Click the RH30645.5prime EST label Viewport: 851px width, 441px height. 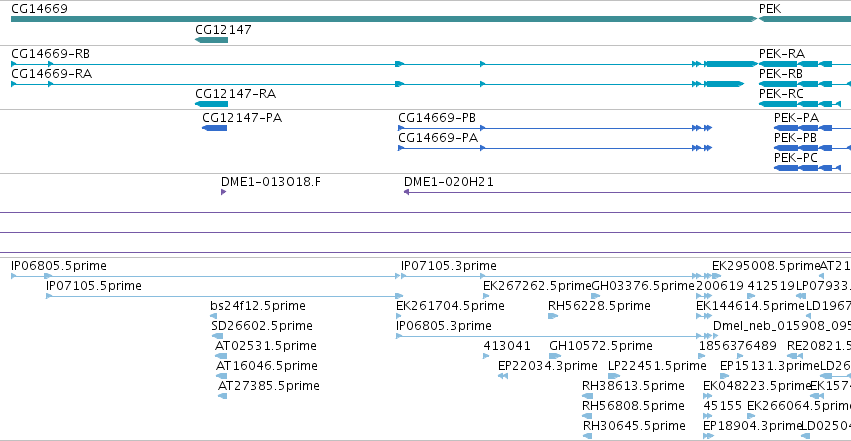634,426
